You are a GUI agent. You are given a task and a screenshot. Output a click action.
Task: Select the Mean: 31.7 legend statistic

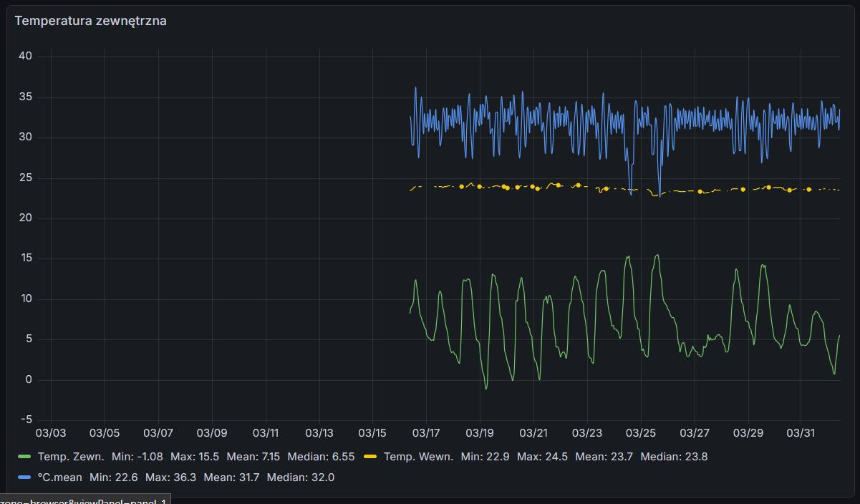click(x=231, y=477)
